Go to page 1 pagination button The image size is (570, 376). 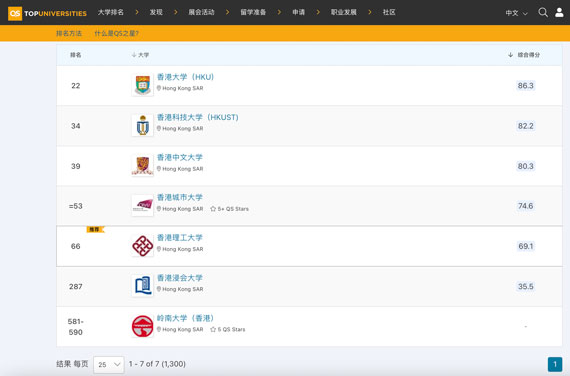coord(555,364)
